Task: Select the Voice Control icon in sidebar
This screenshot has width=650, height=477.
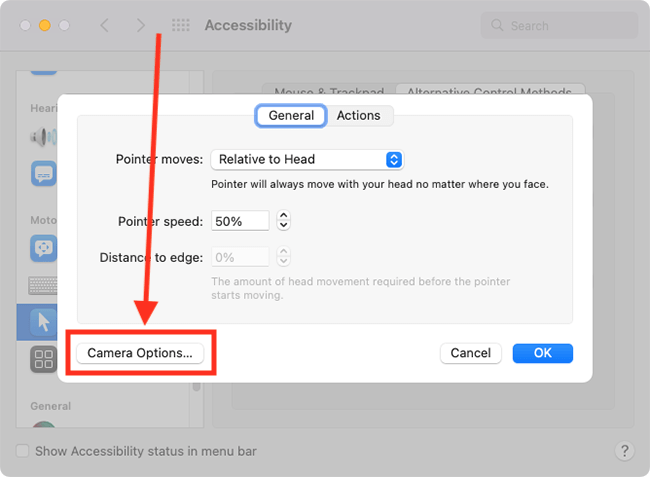Action: [44, 248]
